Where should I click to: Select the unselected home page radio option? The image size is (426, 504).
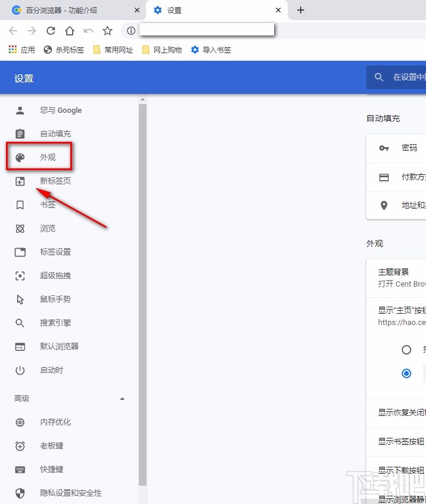pyautogui.click(x=407, y=350)
